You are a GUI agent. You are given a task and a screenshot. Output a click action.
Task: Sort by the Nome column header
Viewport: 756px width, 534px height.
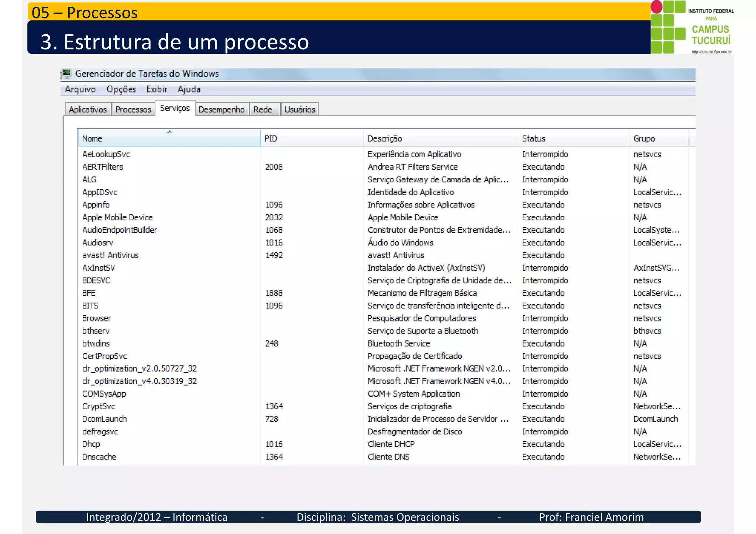click(x=169, y=138)
